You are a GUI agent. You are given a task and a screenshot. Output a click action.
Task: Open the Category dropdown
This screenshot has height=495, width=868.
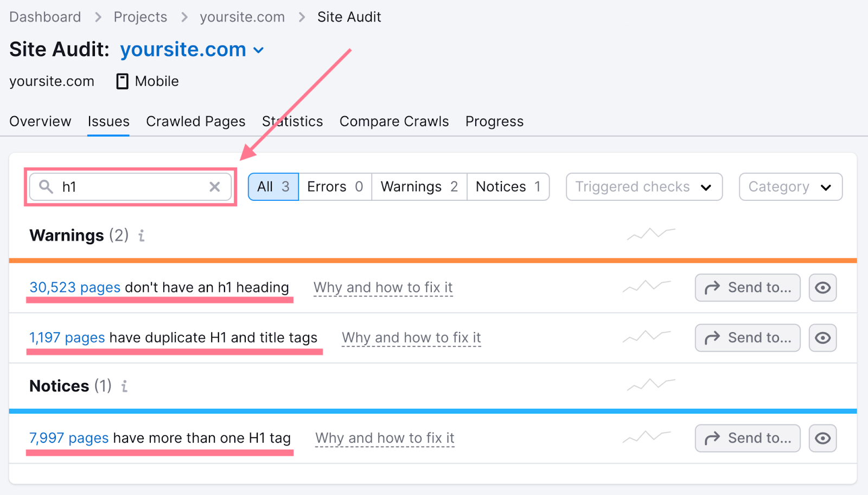click(790, 186)
